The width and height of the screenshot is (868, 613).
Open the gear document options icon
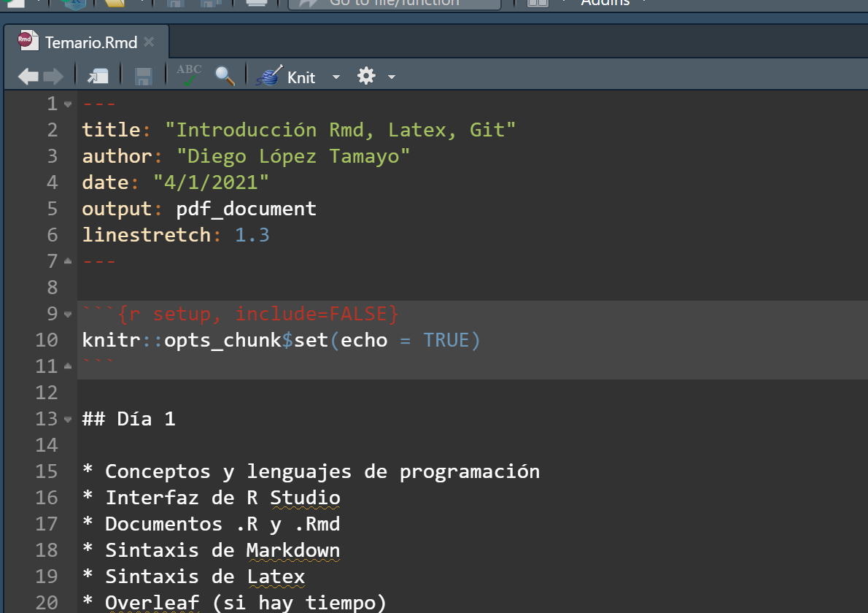coord(366,76)
